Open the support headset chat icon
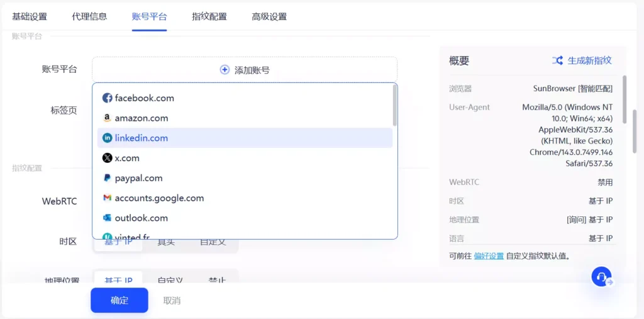 [x=602, y=277]
